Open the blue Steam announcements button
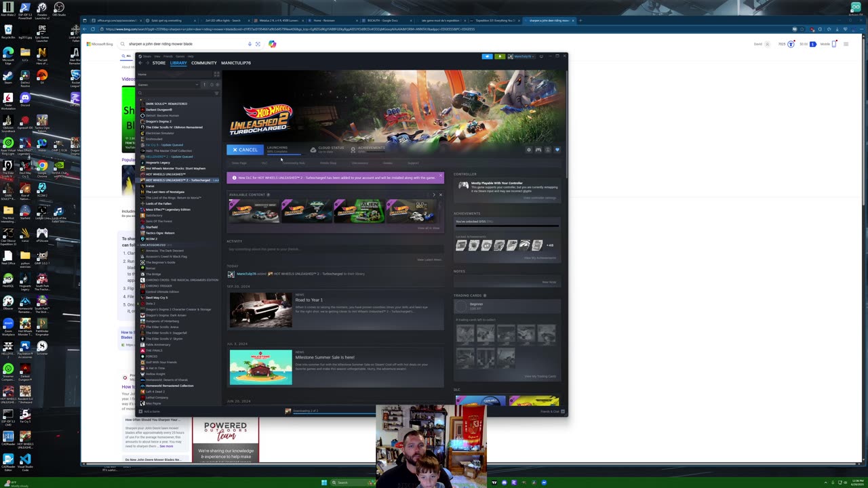The height and width of the screenshot is (488, 868). click(x=487, y=56)
